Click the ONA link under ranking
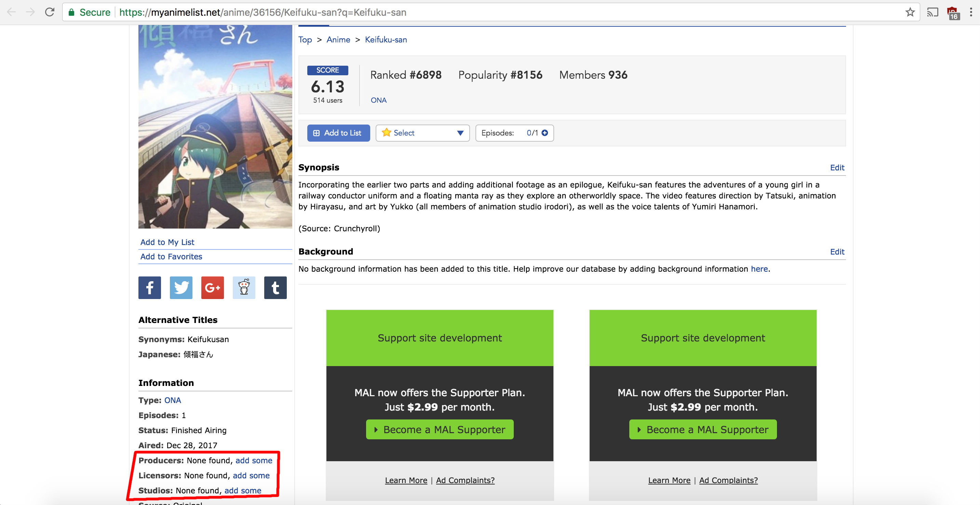The width and height of the screenshot is (980, 505). pyautogui.click(x=378, y=100)
